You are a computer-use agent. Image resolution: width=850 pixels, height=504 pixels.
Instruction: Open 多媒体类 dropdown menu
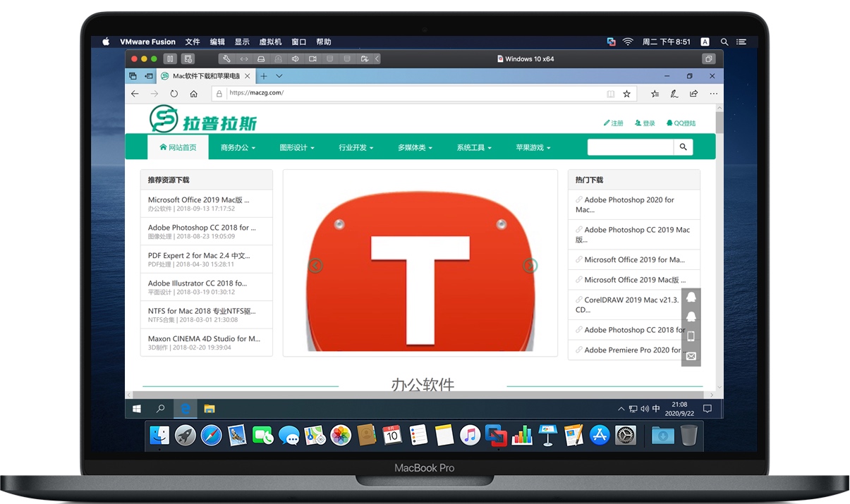click(415, 147)
